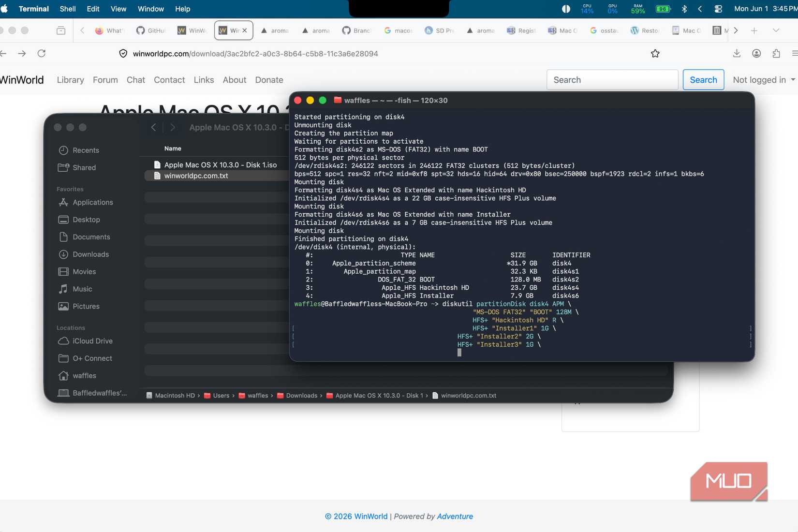Image resolution: width=798 pixels, height=532 pixels.
Task: Open the View menu
Action: tap(118, 9)
